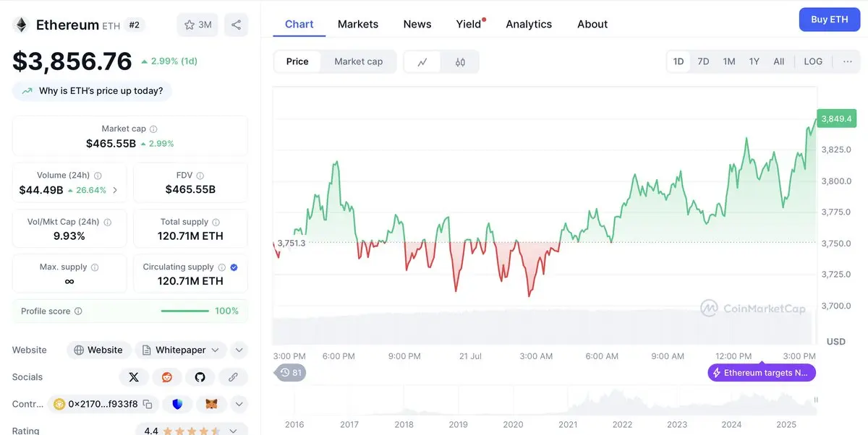Set chart range to 1M

729,61
